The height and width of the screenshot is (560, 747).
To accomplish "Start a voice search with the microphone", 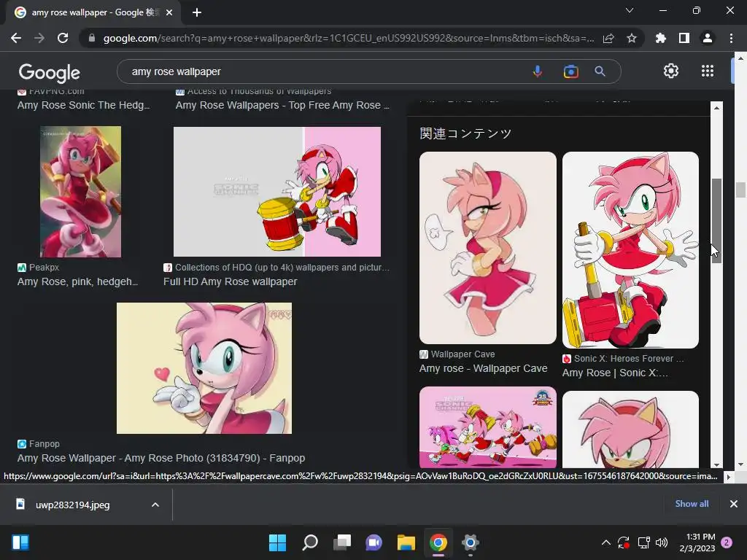I will coord(538,71).
